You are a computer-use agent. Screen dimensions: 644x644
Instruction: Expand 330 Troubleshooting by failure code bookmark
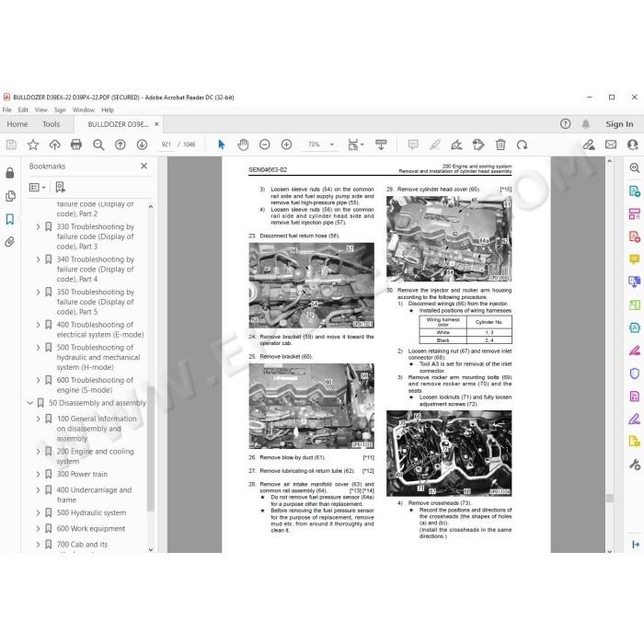tap(38, 226)
